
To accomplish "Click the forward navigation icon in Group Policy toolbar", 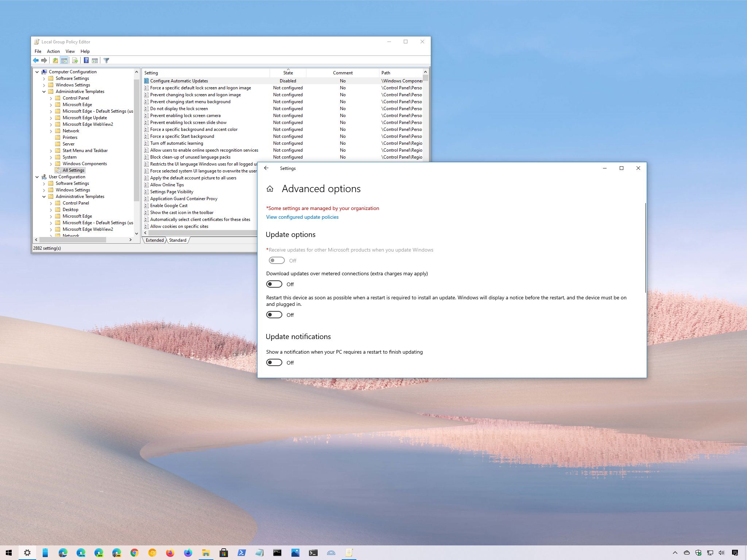I will click(43, 61).
